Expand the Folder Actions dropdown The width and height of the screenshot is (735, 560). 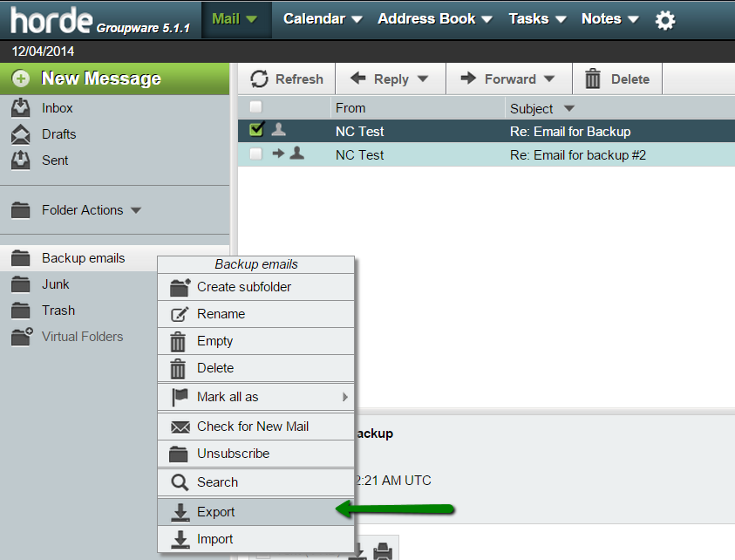pos(136,209)
